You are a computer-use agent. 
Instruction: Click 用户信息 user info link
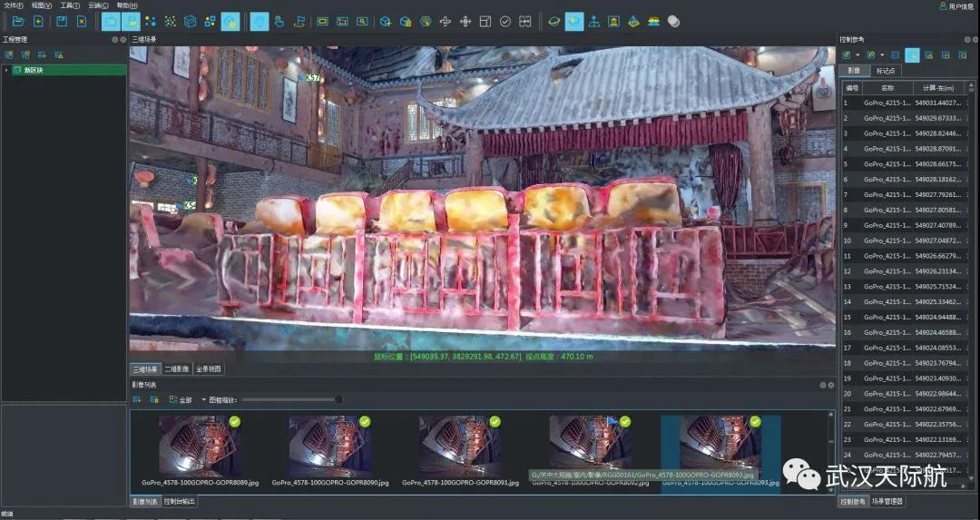(x=957, y=6)
